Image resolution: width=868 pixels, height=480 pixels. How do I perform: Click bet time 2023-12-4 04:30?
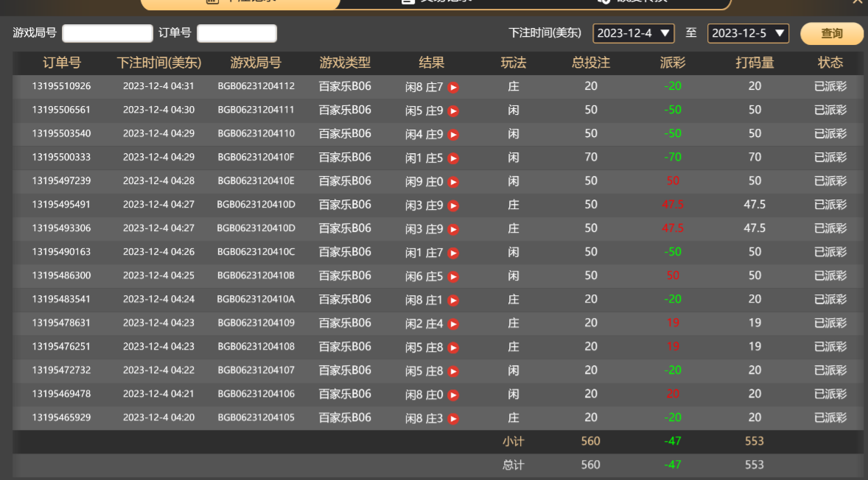[x=159, y=110]
